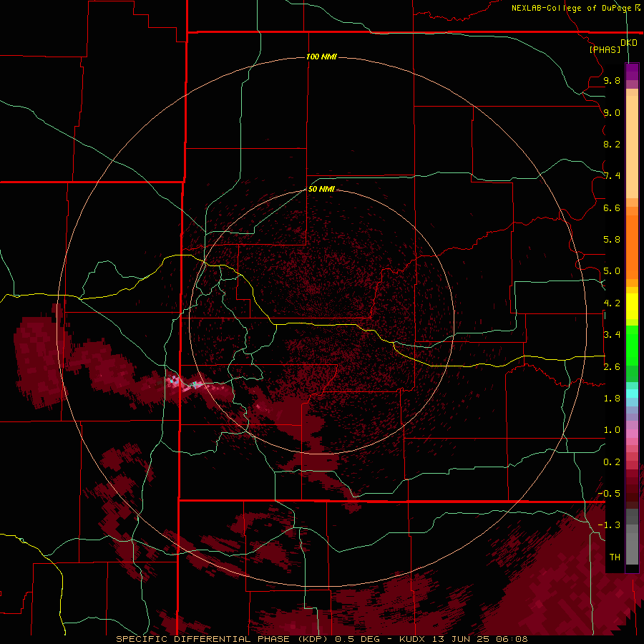Select the 3.4 value on the color scale
Image resolution: width=644 pixels, height=644 pixels.
coord(612,334)
